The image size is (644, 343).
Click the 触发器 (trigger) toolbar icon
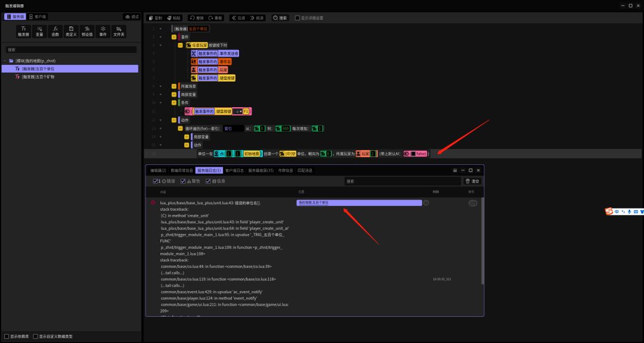(23, 31)
